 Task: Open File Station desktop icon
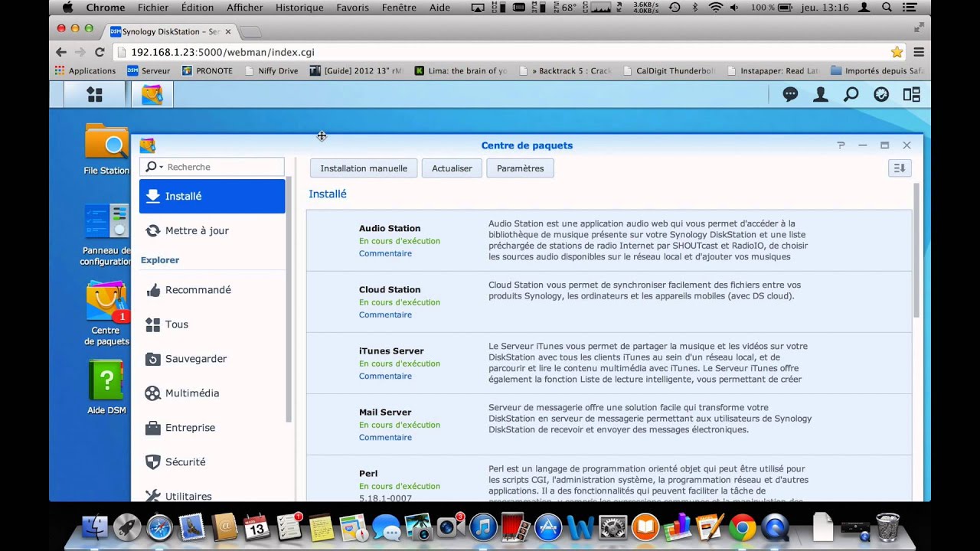pos(106,149)
